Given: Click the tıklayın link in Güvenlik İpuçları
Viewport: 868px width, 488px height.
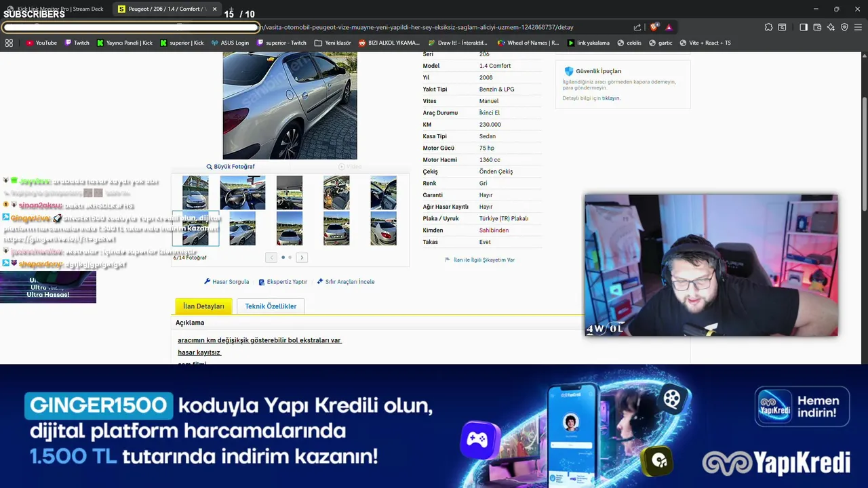Looking at the screenshot, I should [610, 98].
